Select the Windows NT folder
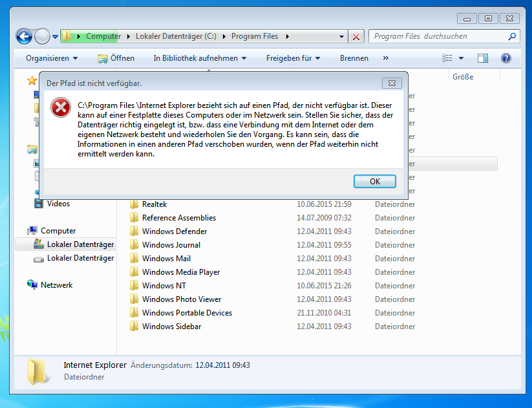Screen dimensions: 532x408 (x=164, y=286)
